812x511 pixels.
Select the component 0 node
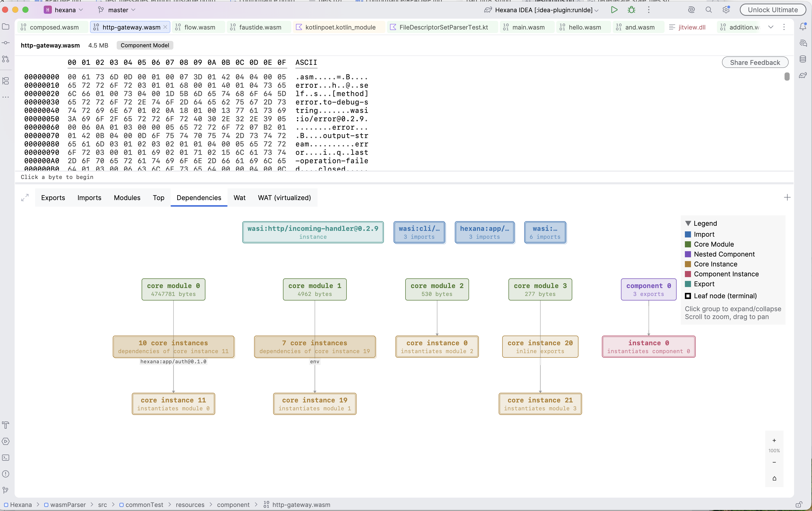pos(649,289)
